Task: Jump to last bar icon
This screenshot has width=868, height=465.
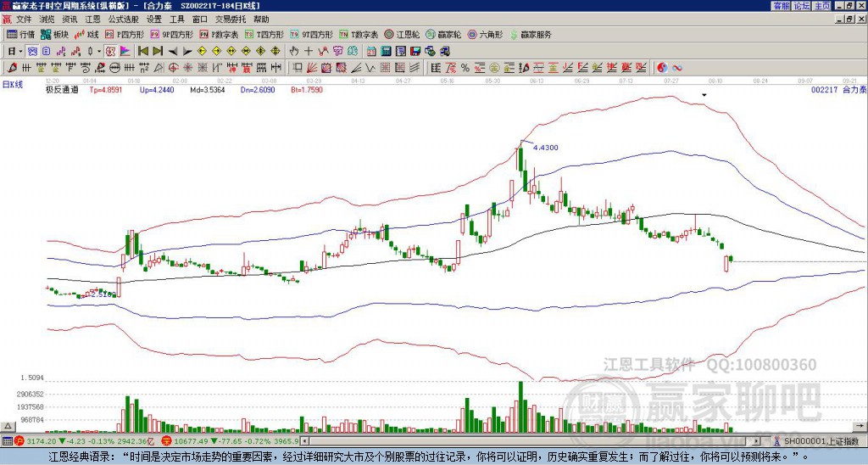Action: (x=158, y=52)
